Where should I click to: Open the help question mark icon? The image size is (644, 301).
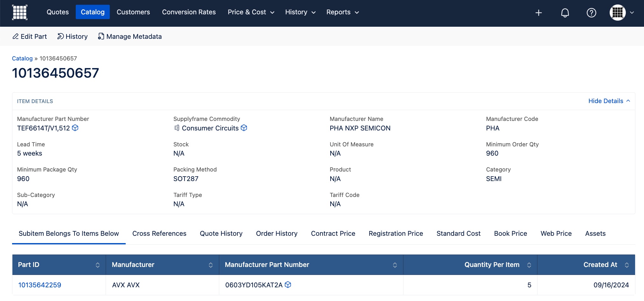pyautogui.click(x=591, y=13)
